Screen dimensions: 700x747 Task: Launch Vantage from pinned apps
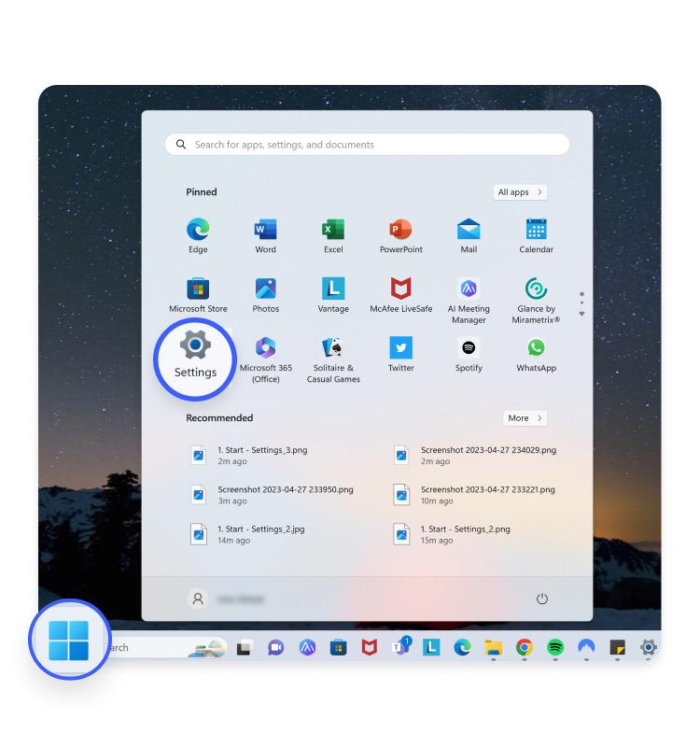[333, 295]
